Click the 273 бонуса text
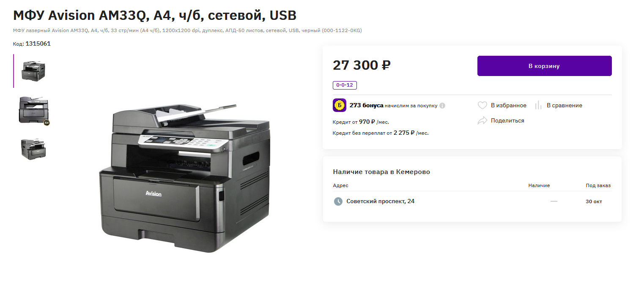The width and height of the screenshot is (644, 291). tap(367, 106)
